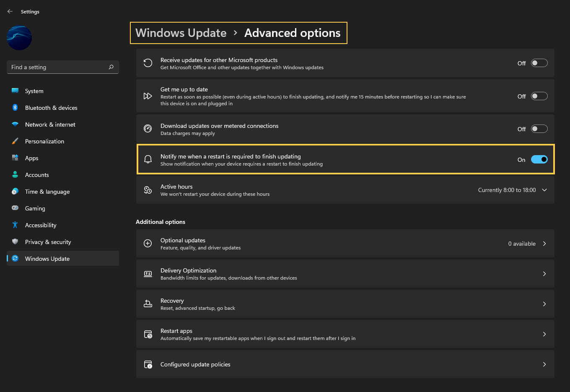
Task: Open Configured update policies chevron
Action: pos(544,364)
